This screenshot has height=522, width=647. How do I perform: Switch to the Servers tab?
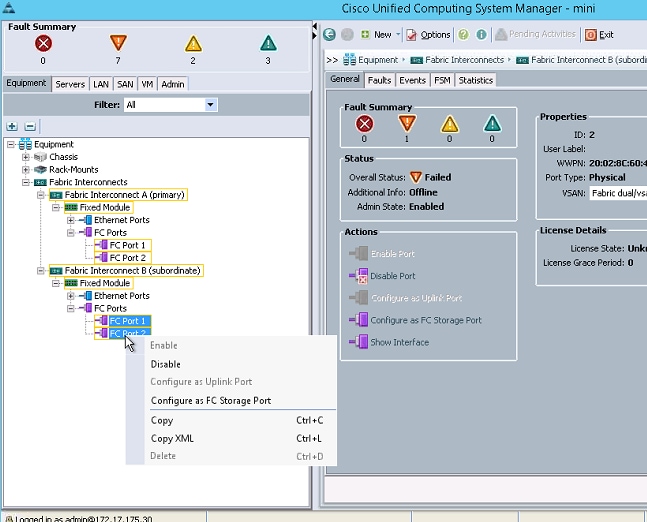pos(70,84)
